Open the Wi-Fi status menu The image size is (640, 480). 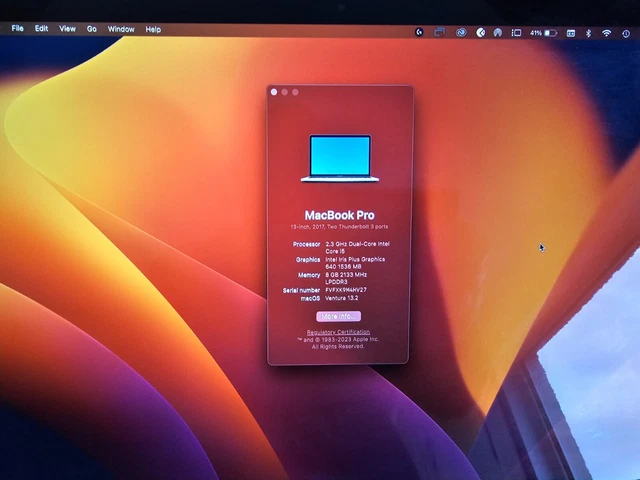point(607,33)
